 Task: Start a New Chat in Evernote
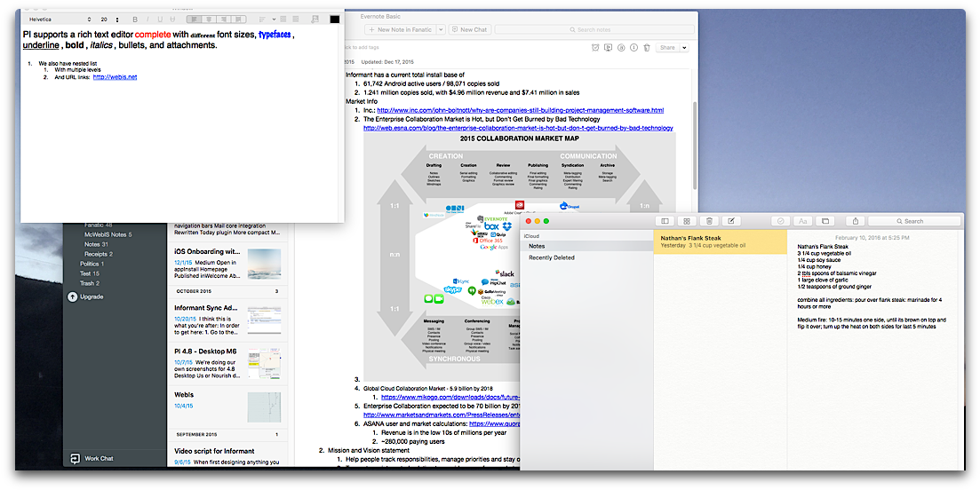pyautogui.click(x=469, y=29)
